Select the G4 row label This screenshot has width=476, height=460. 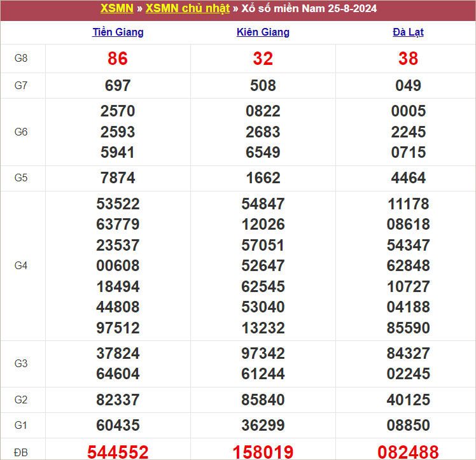pos(21,265)
